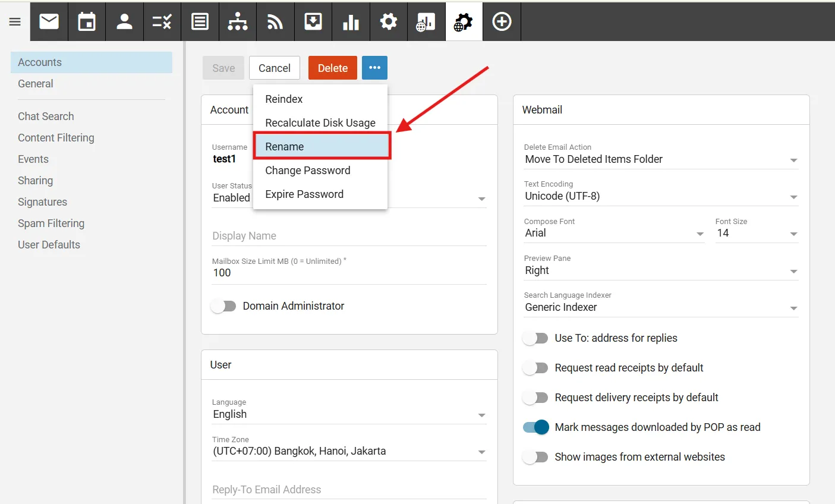This screenshot has height=504, width=835.
Task: Open Spam Filtering in the sidebar
Action: pos(51,223)
